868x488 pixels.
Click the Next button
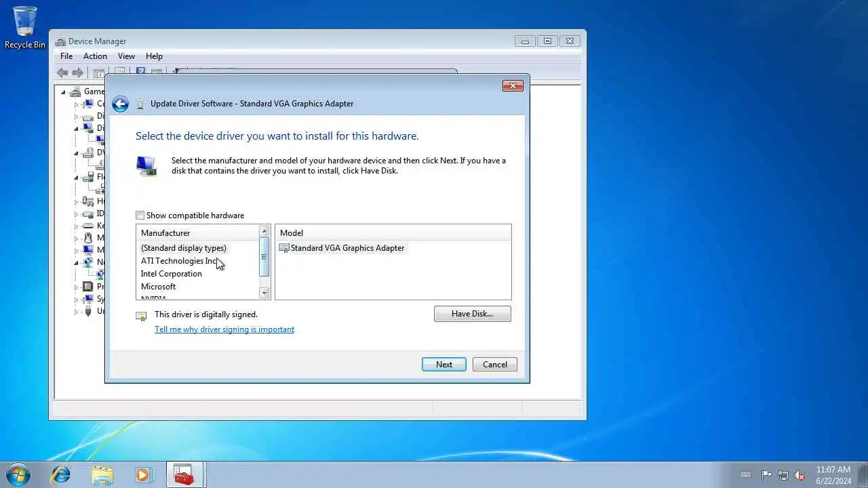[x=444, y=365]
